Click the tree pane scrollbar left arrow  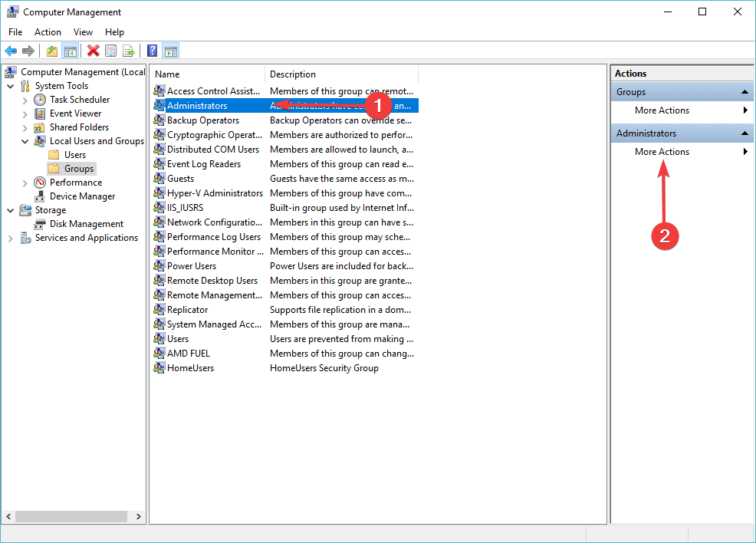pyautogui.click(x=8, y=516)
